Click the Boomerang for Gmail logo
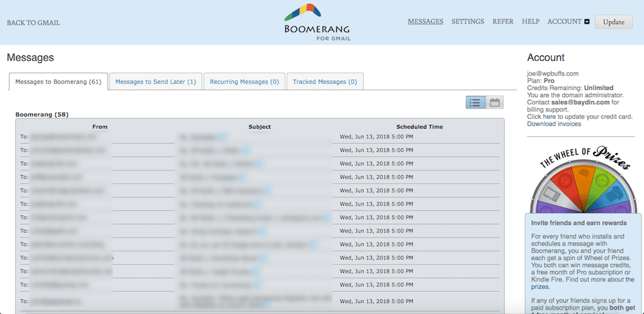Image resolution: width=644 pixels, height=314 pixels. [317, 22]
